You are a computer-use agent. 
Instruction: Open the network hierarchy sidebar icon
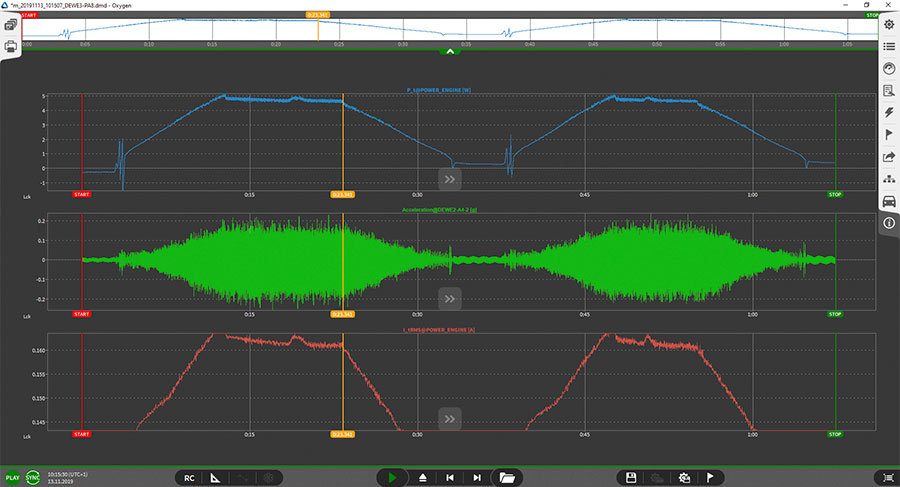tap(889, 179)
